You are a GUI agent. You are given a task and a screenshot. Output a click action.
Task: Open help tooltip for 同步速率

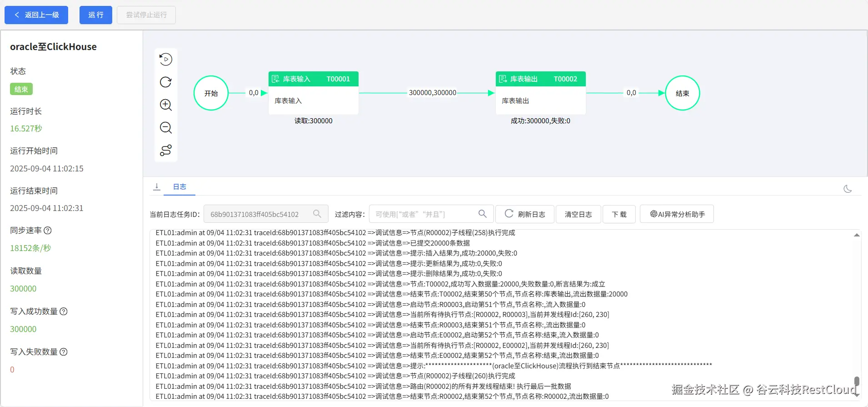tap(48, 231)
